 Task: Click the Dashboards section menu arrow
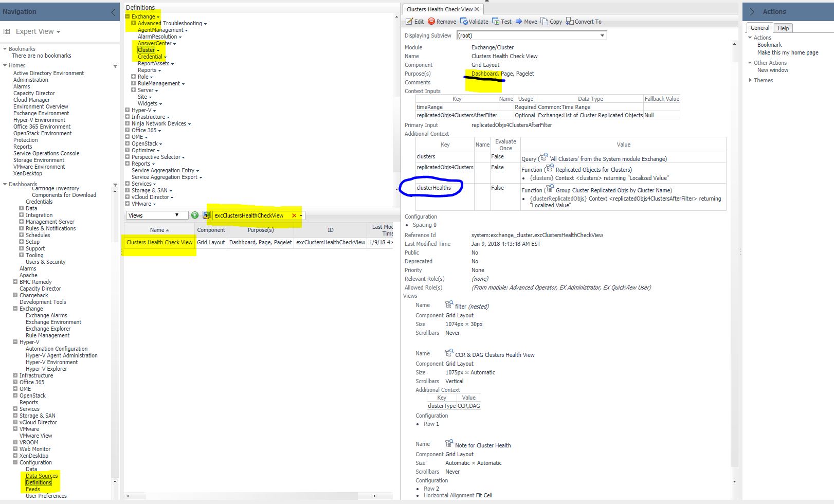115,185
